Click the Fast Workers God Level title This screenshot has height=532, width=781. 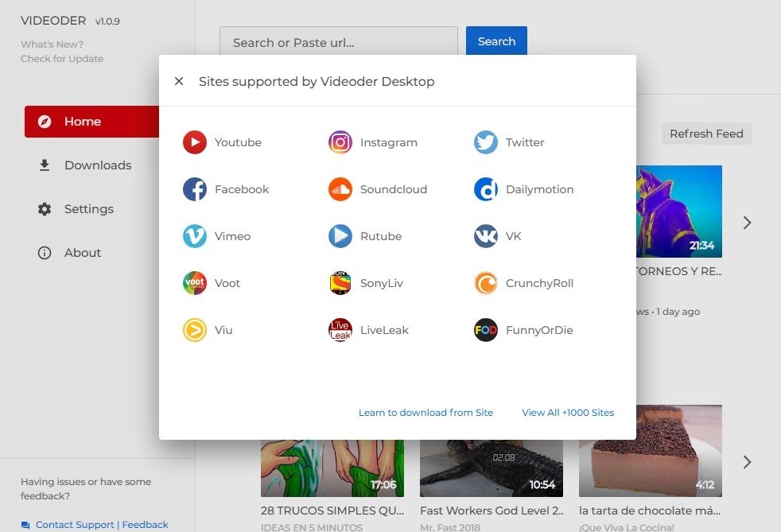coord(492,511)
